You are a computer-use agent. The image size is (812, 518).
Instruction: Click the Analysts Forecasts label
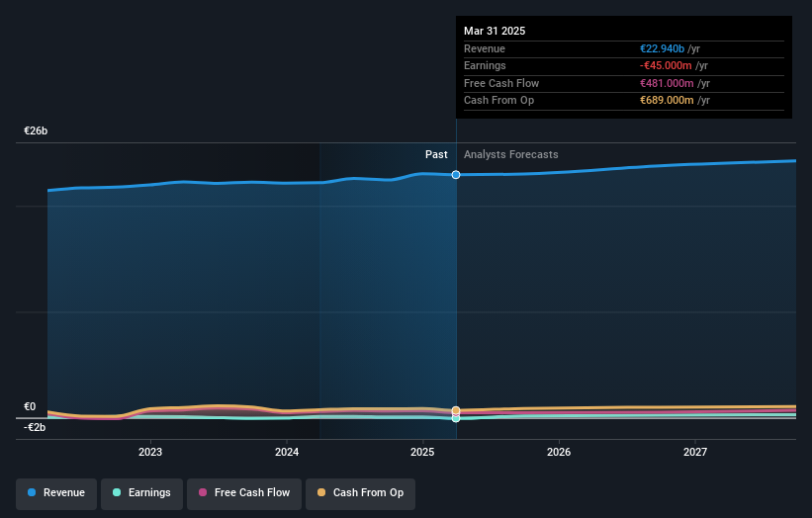(511, 155)
